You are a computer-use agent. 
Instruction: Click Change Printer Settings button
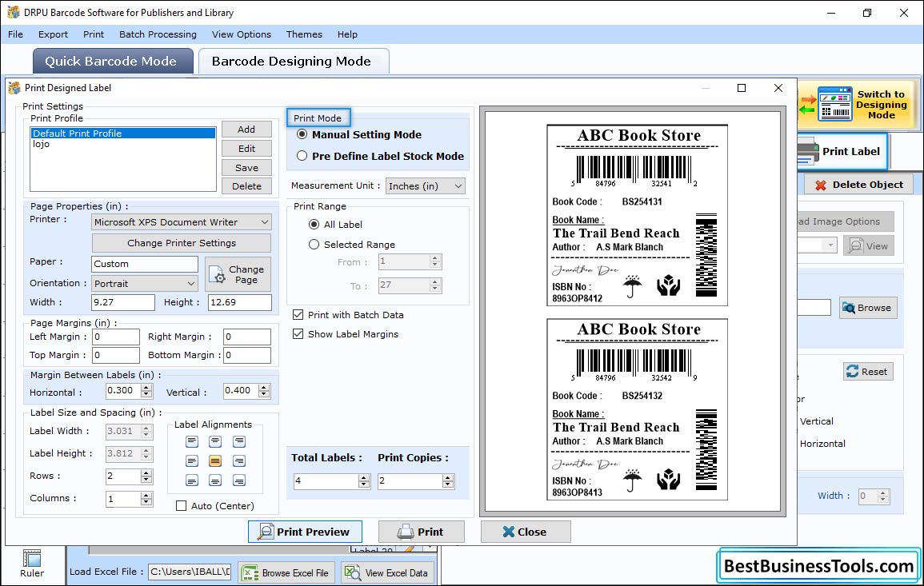[x=182, y=243]
